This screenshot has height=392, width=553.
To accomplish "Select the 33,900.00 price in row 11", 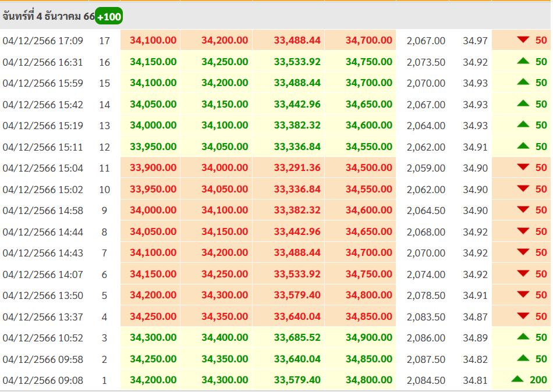I will point(153,168).
